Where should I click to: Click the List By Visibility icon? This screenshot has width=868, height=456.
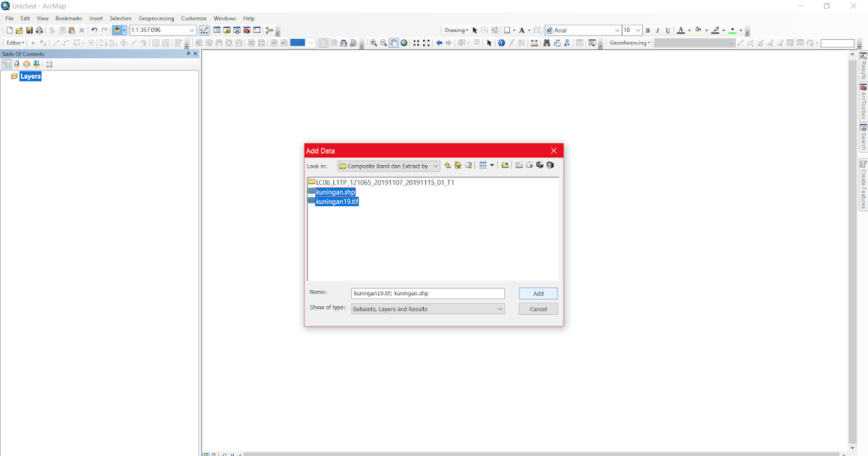click(x=26, y=64)
